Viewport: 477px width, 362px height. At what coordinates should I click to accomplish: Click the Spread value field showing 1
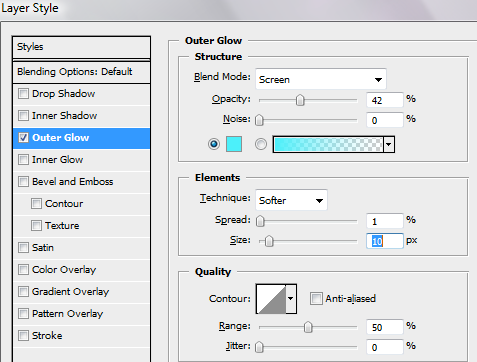coord(385,221)
